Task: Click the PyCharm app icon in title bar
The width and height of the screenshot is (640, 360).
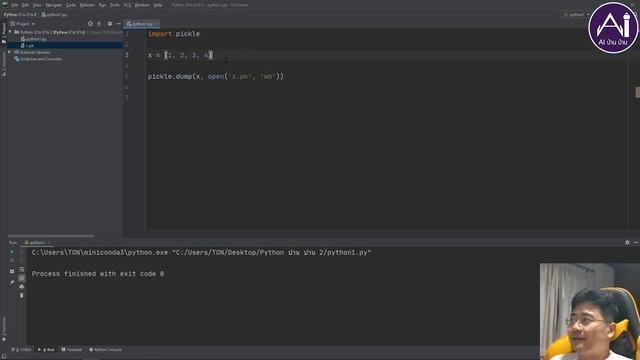Action: 4,4
